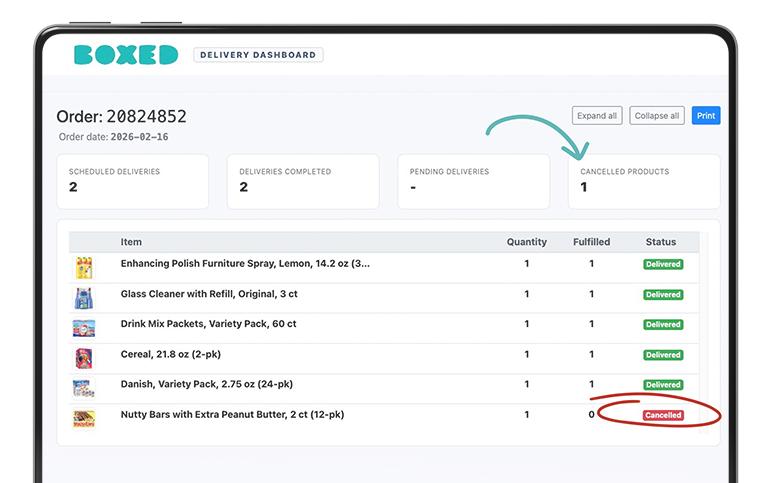Select the Drink Mix Packets item name
Viewport: 764px width, 483px height.
tap(209, 324)
